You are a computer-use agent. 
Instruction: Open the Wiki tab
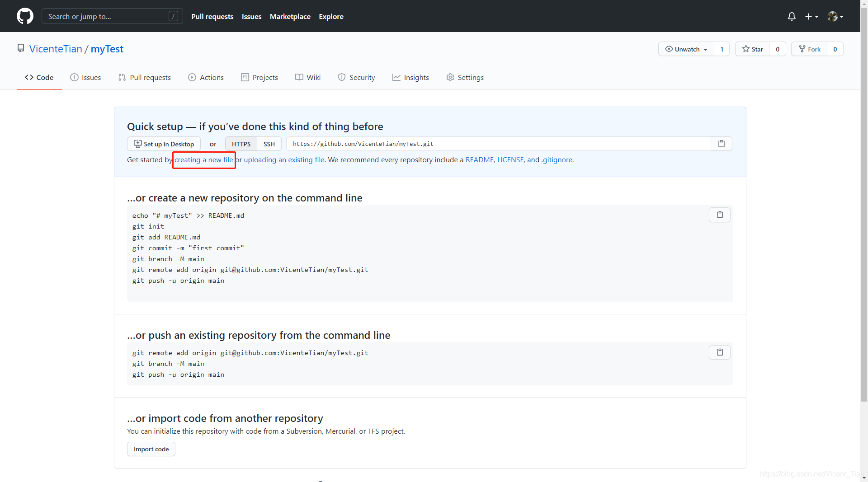click(x=308, y=77)
